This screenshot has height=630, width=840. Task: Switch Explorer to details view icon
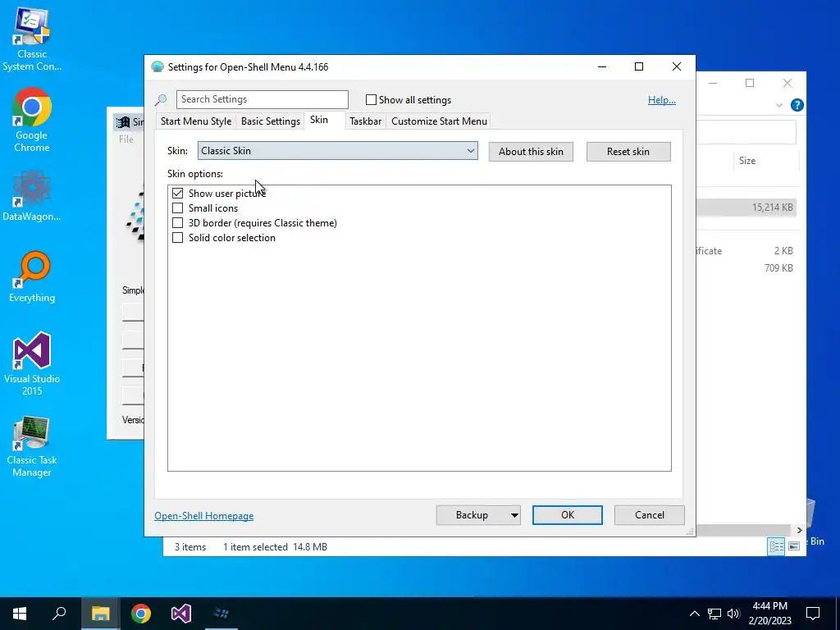tap(776, 546)
